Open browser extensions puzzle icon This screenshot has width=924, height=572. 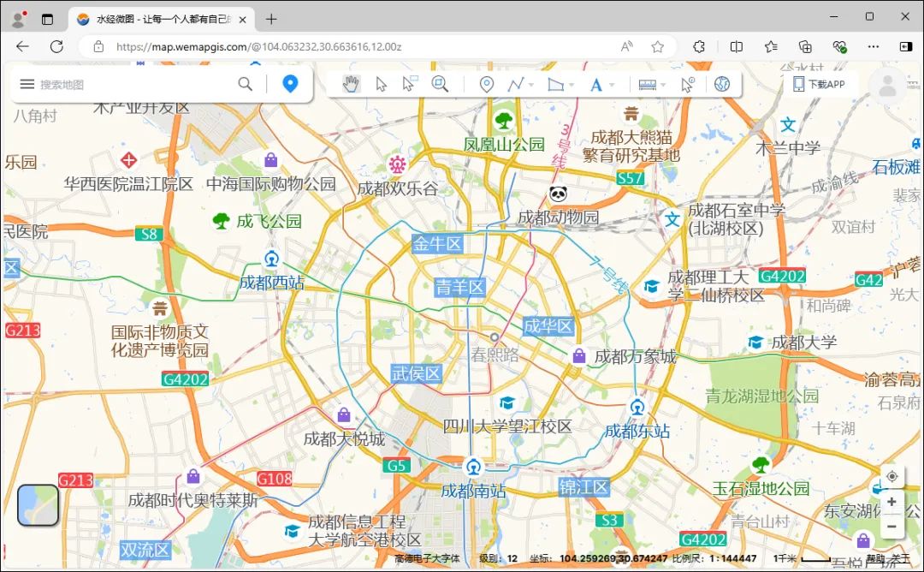pyautogui.click(x=699, y=46)
